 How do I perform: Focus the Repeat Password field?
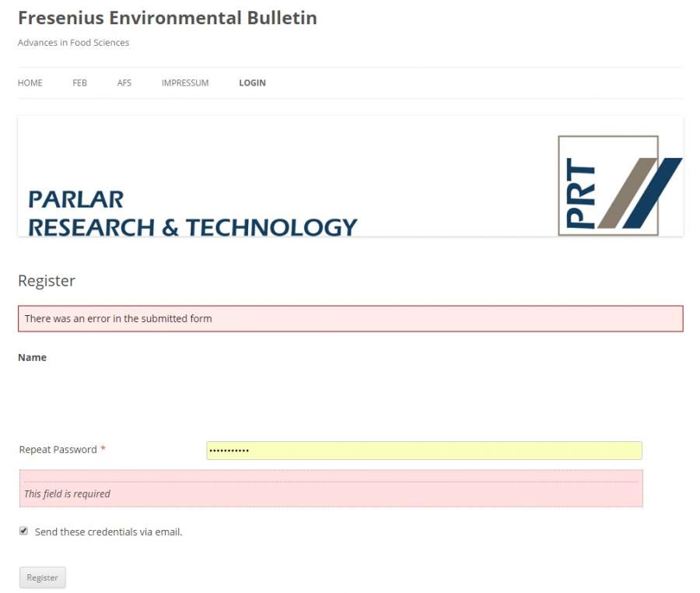coord(424,451)
